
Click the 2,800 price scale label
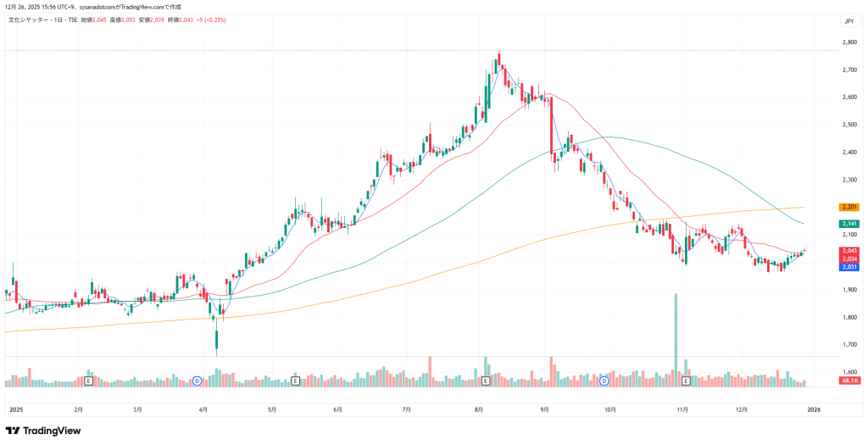click(x=848, y=42)
